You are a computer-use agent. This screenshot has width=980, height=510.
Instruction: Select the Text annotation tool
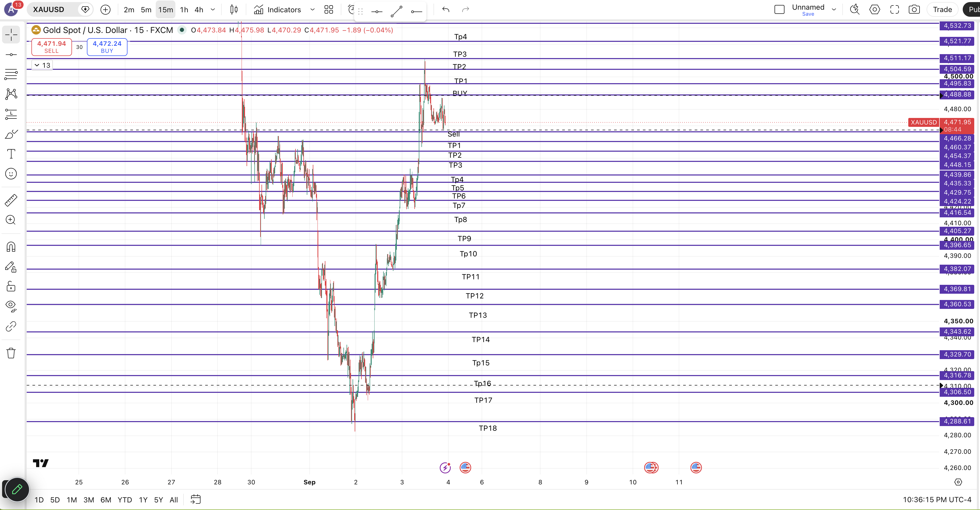click(x=11, y=154)
